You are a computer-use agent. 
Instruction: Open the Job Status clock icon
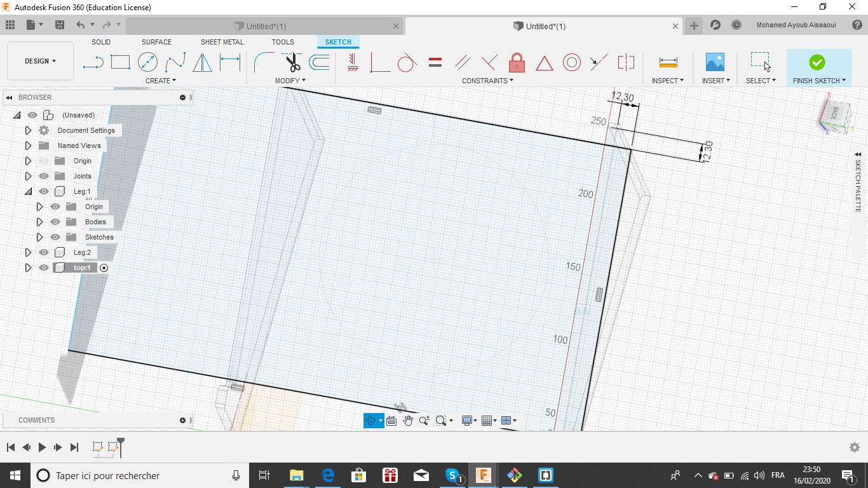point(736,25)
